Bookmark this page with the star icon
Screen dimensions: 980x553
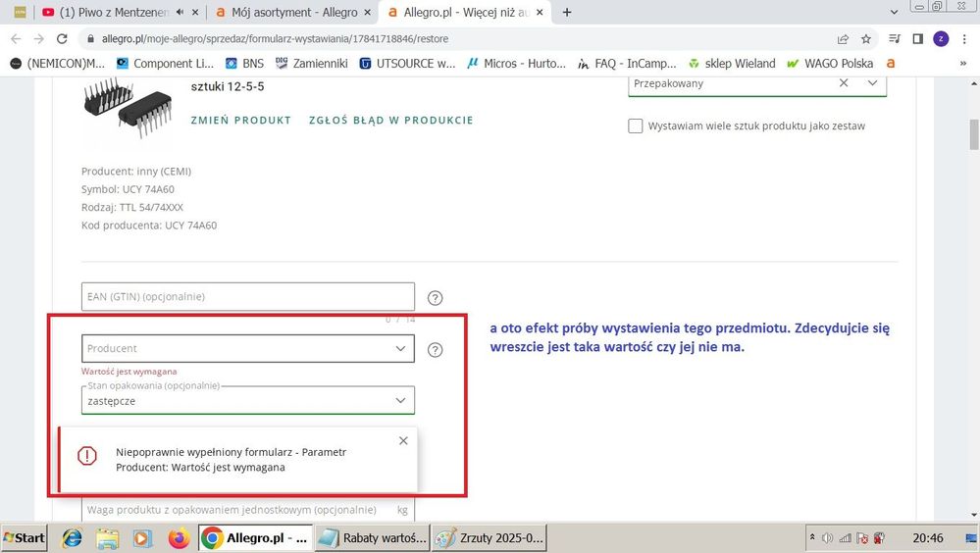866,39
